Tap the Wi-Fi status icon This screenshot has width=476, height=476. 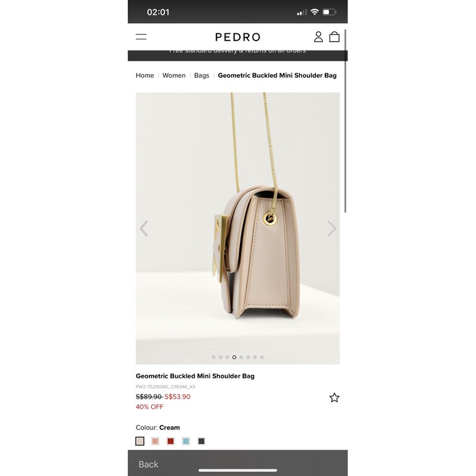click(315, 12)
